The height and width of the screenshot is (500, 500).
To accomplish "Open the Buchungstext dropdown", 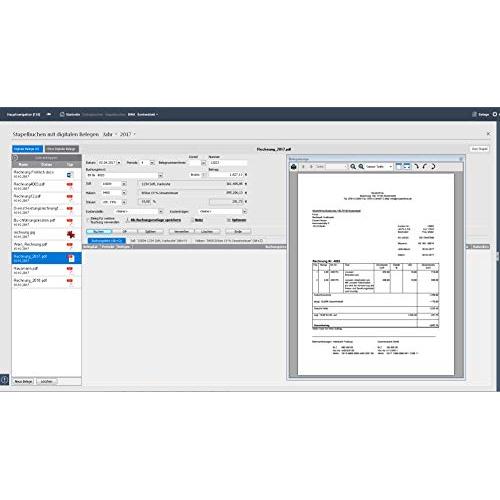I will point(160,175).
